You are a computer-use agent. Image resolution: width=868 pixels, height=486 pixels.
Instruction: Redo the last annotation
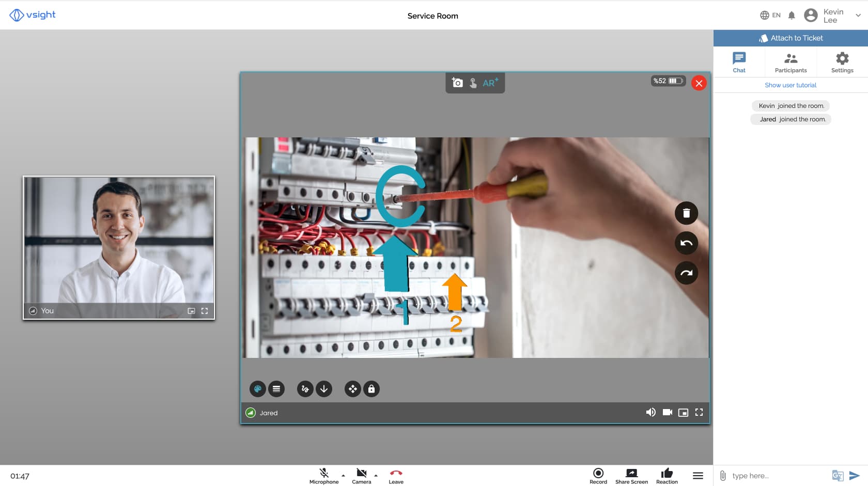pyautogui.click(x=686, y=273)
